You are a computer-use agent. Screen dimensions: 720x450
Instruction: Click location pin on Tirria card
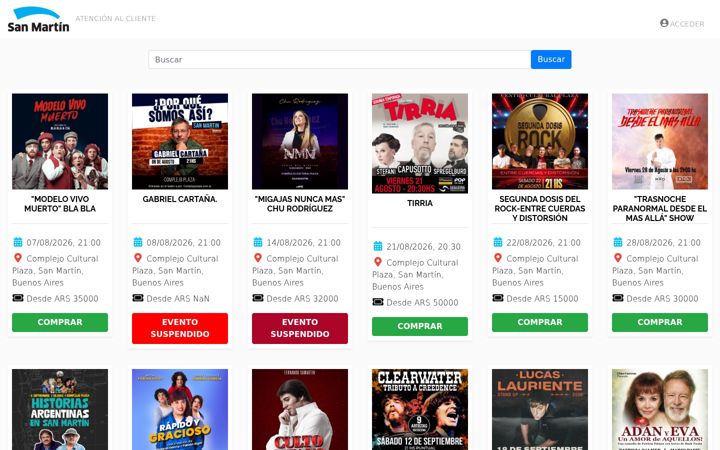pyautogui.click(x=378, y=262)
